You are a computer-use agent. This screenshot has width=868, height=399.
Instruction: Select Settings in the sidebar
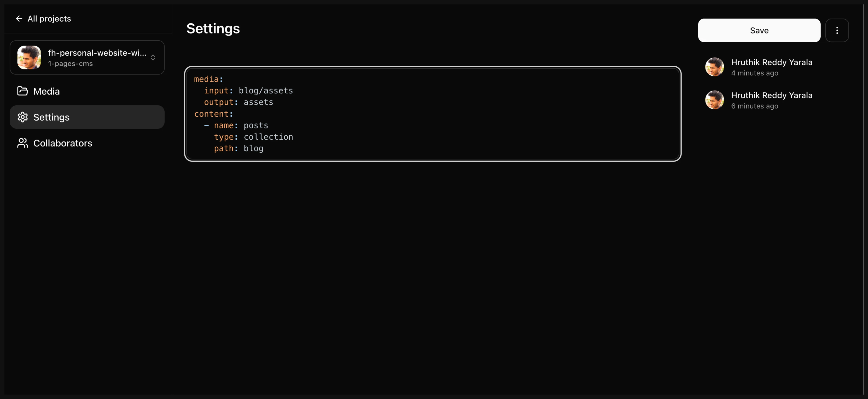coord(51,117)
